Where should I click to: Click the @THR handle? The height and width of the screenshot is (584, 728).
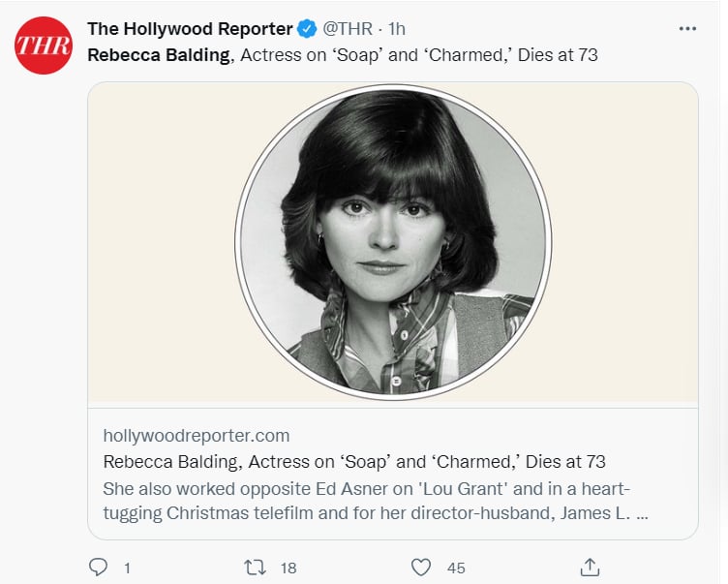point(348,29)
